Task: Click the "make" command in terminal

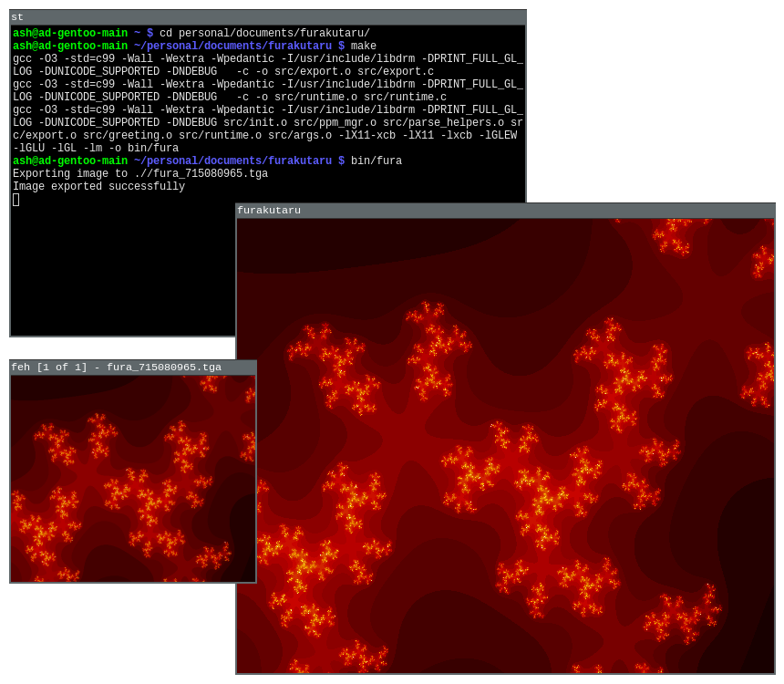Action: pyautogui.click(x=363, y=47)
